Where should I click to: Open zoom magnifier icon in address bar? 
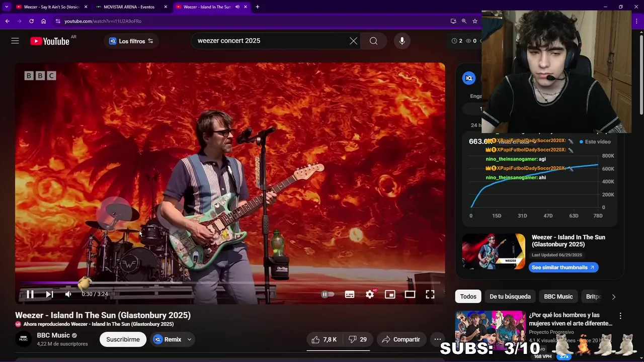coord(464,21)
